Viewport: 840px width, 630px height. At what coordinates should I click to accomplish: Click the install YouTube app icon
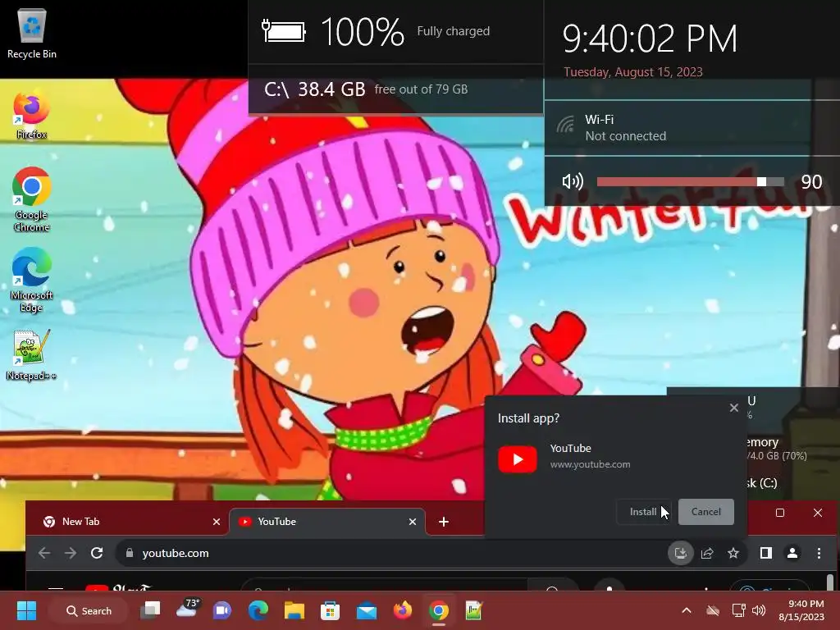680,553
